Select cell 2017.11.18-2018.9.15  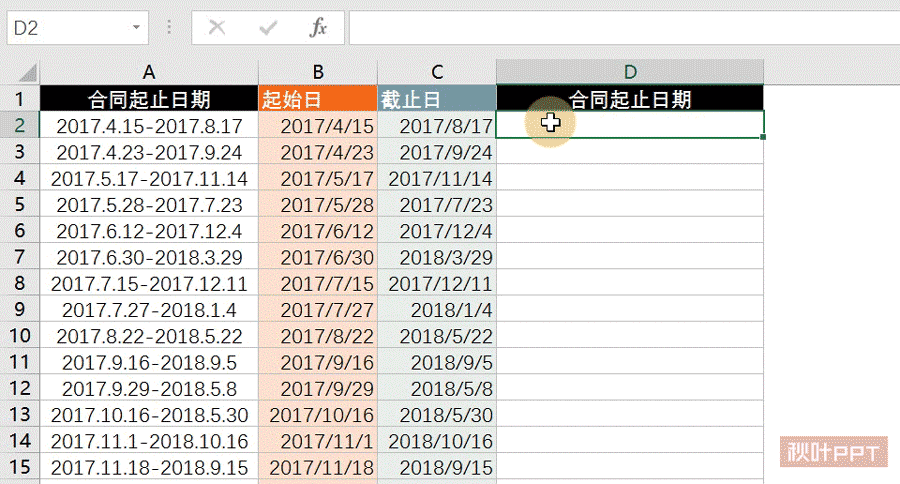click(x=149, y=466)
